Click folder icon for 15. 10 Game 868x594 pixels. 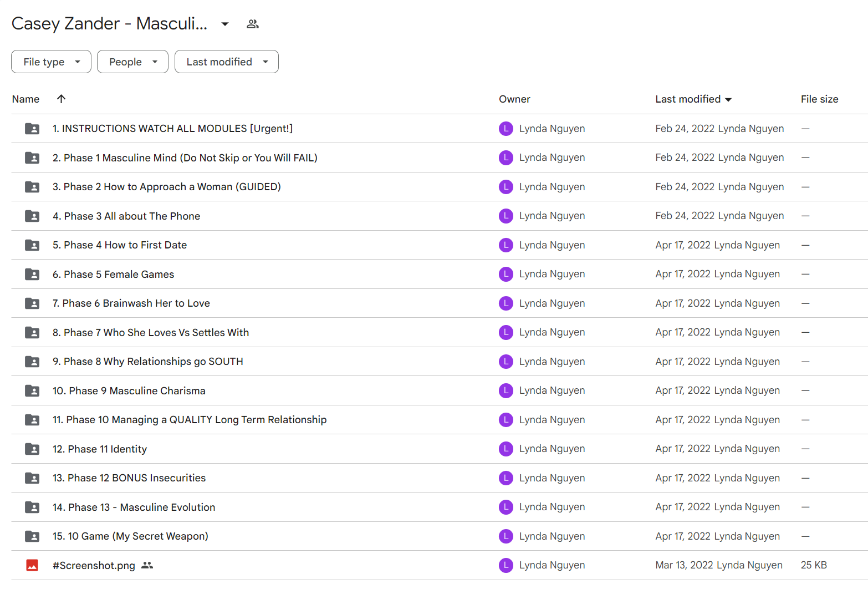coord(32,536)
